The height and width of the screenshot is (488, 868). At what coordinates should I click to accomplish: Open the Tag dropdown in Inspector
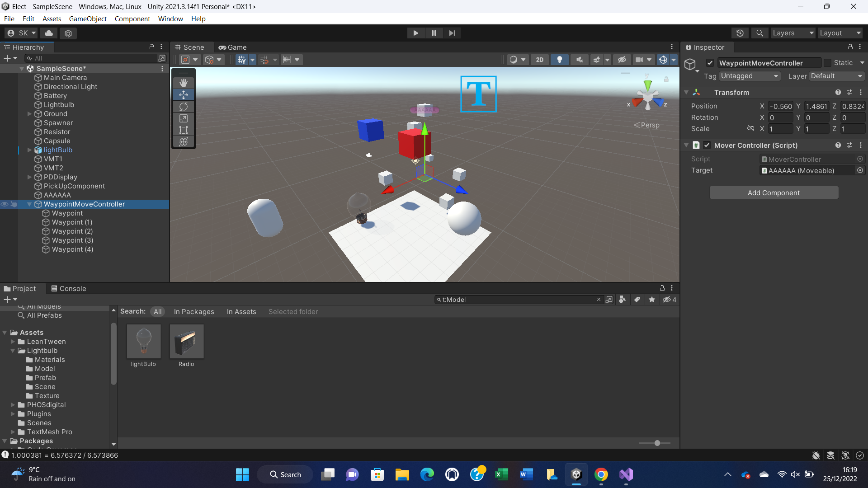747,75
